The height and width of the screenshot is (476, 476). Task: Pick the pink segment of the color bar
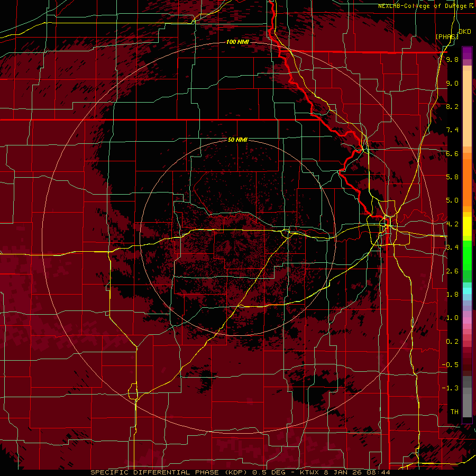coord(467,321)
